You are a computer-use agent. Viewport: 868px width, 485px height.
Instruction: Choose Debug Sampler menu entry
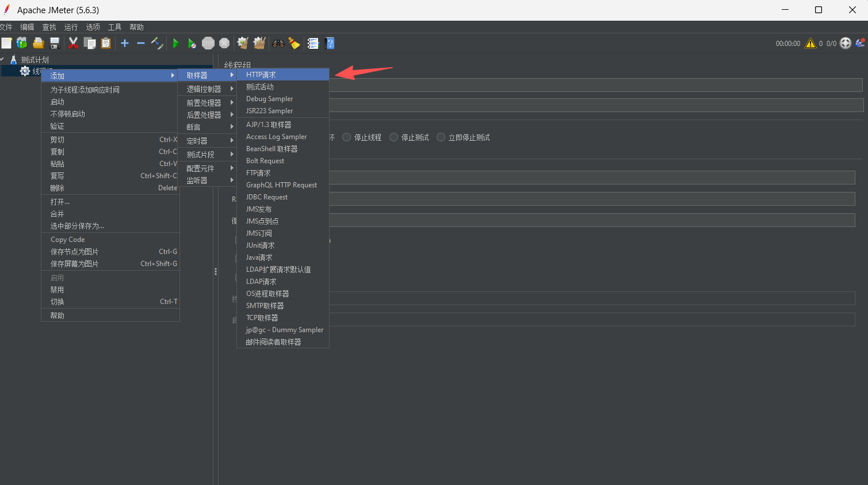[x=283, y=99]
